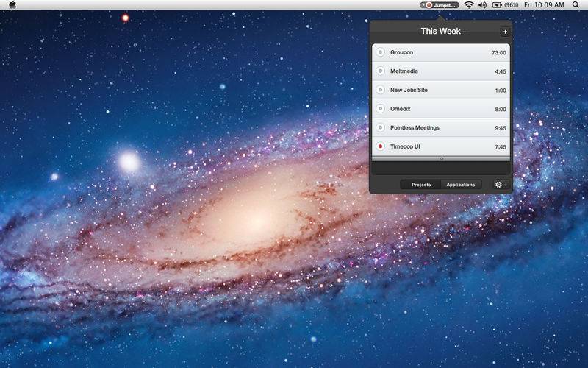Stop the running Timecop UI timer

point(380,146)
